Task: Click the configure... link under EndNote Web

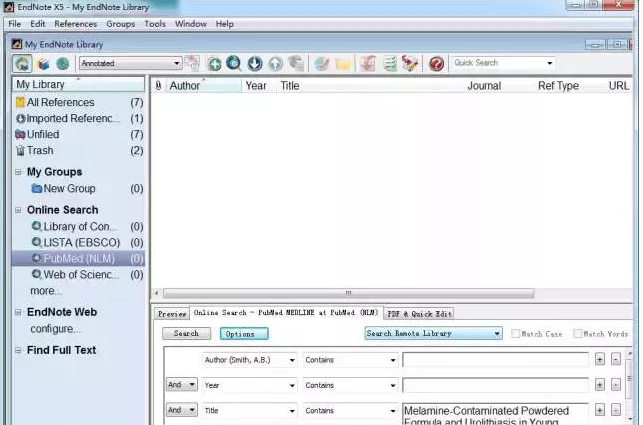Action: [55, 329]
